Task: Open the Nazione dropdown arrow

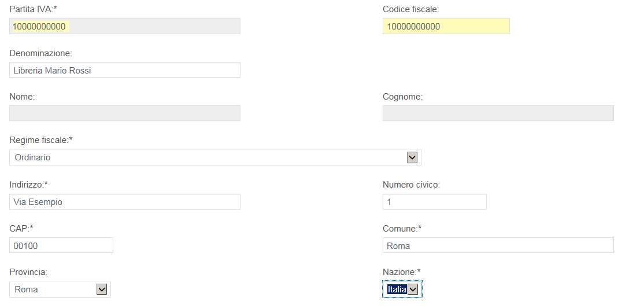Action: pos(413,289)
